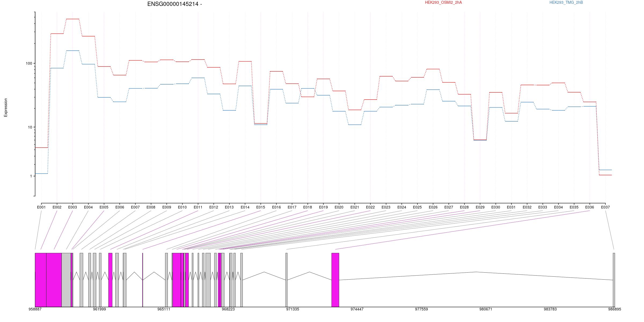The width and height of the screenshot is (644, 322).
Task: Click exon label E032
Action: point(527,207)
